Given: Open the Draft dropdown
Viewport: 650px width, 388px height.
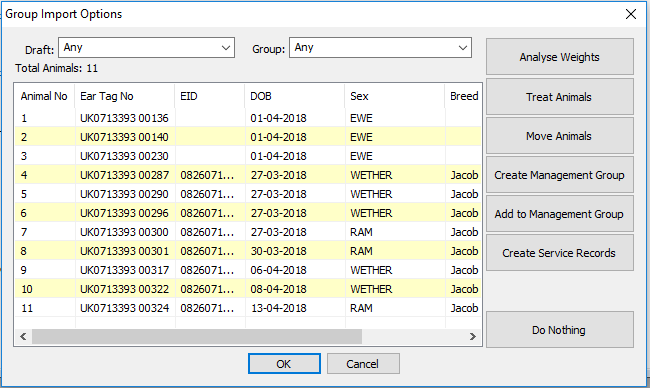Looking at the screenshot, I should click(x=146, y=48).
